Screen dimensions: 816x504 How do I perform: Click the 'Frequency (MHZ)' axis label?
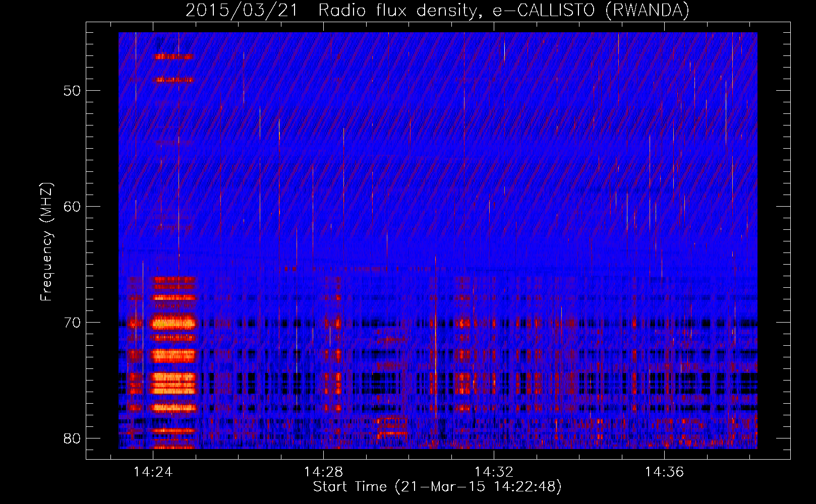(x=46, y=242)
